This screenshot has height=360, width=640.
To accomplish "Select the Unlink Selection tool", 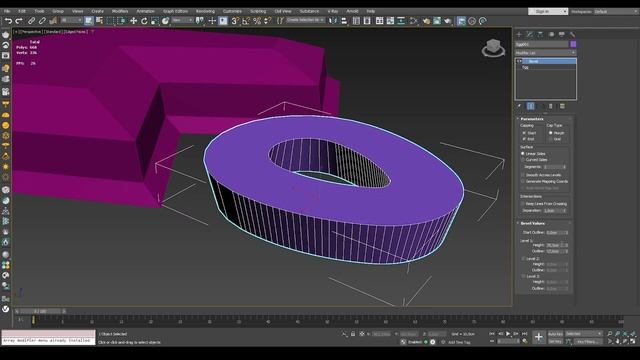I will pyautogui.click(x=42, y=21).
